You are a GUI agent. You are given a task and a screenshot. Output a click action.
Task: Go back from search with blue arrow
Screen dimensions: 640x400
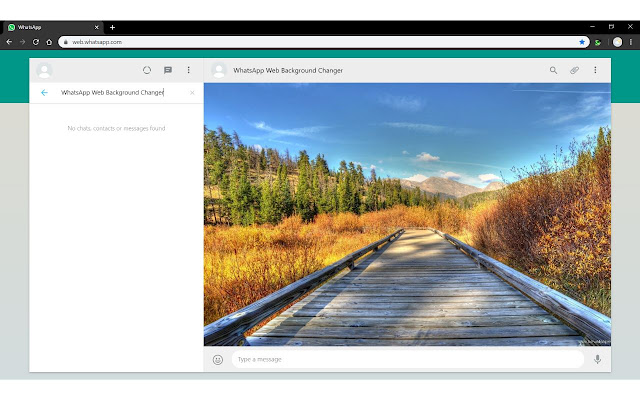(44, 93)
